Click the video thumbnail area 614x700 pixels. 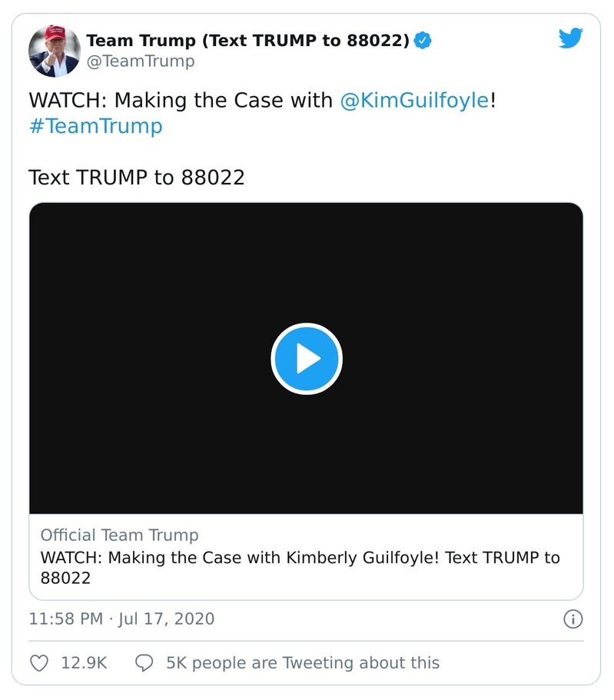point(307,357)
